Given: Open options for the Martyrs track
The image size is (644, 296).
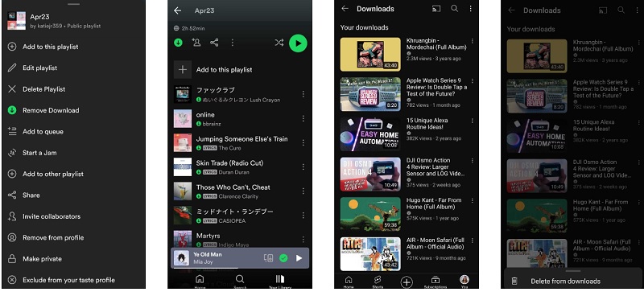Looking at the screenshot, I should pyautogui.click(x=303, y=240).
